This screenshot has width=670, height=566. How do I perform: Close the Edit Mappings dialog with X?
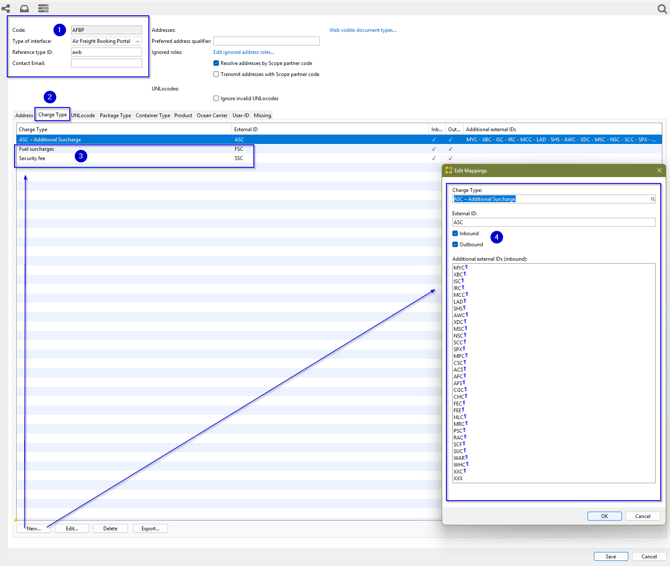659,171
